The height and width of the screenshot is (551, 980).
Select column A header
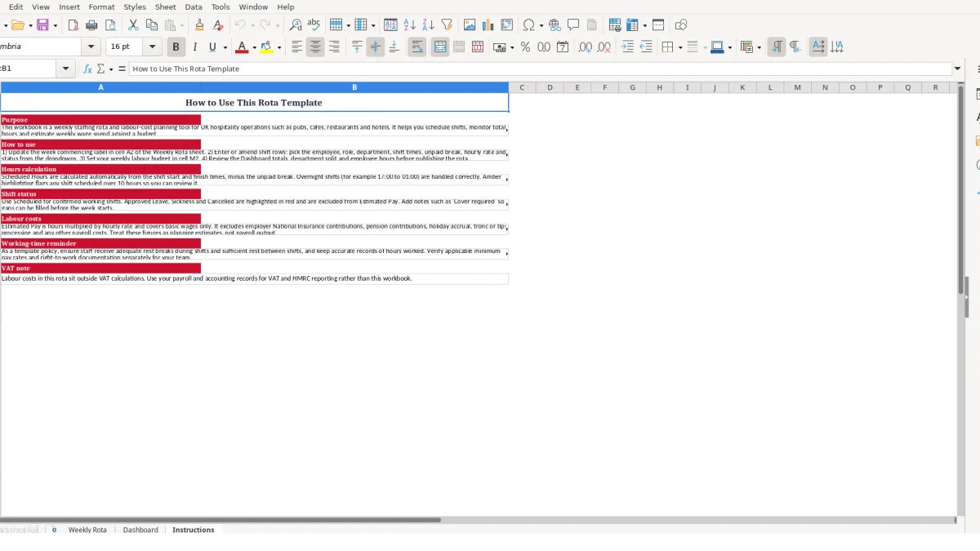(100, 87)
